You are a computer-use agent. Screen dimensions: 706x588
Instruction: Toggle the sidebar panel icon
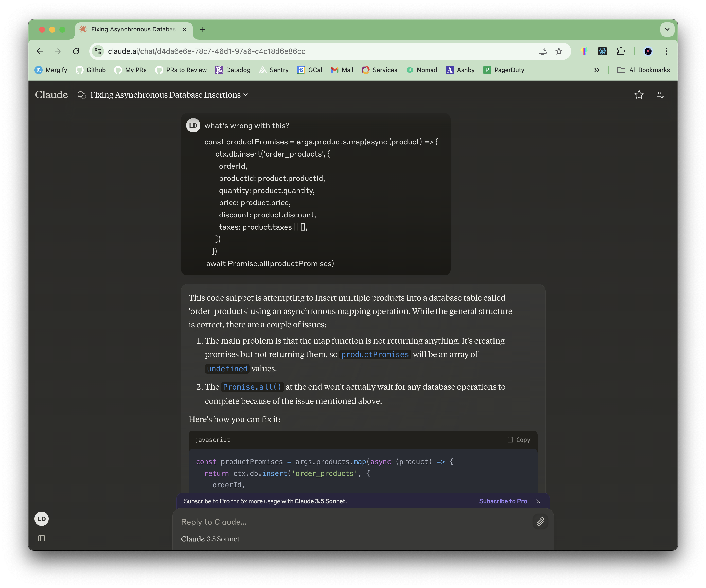[42, 538]
